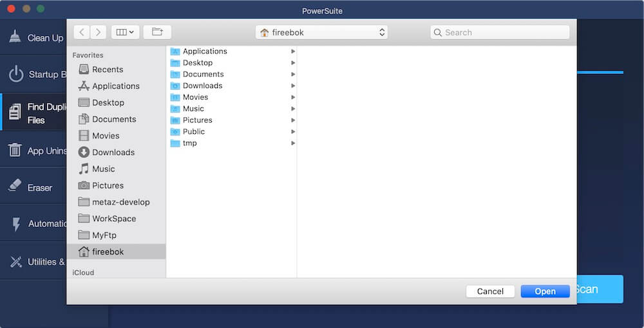Viewport: 644px width, 328px height.
Task: Click the App Uninstaller trash icon
Action: pyautogui.click(x=15, y=150)
